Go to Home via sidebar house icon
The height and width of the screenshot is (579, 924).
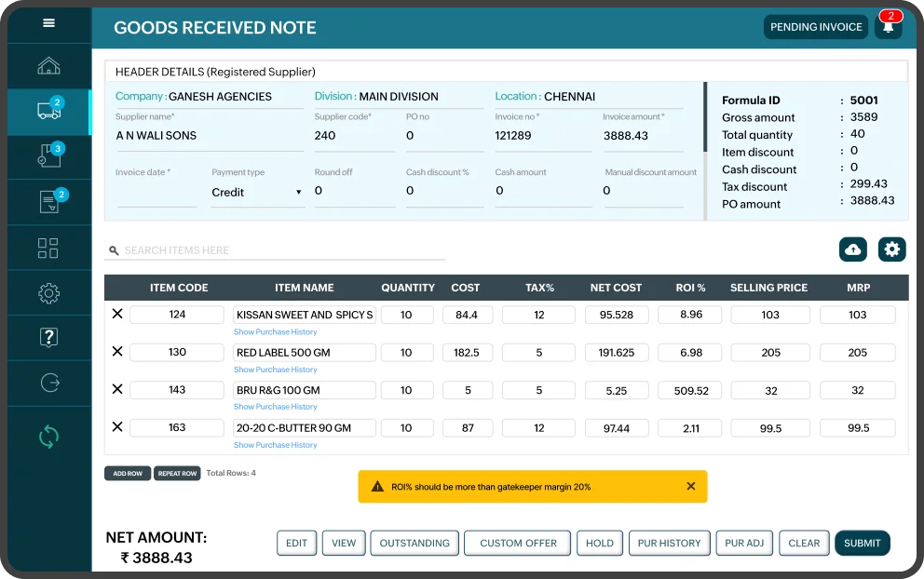pyautogui.click(x=48, y=66)
